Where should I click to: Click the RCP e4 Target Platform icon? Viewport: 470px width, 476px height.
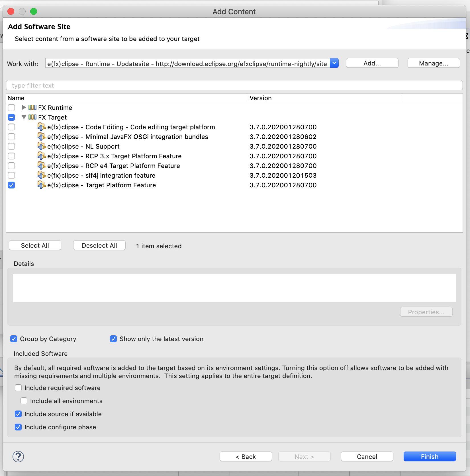pos(42,166)
